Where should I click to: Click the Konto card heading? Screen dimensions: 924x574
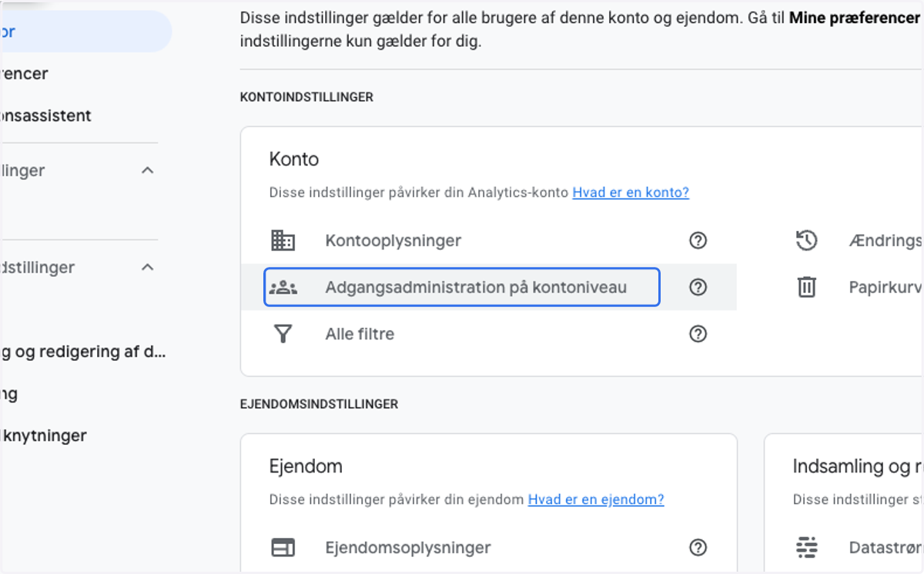(294, 159)
